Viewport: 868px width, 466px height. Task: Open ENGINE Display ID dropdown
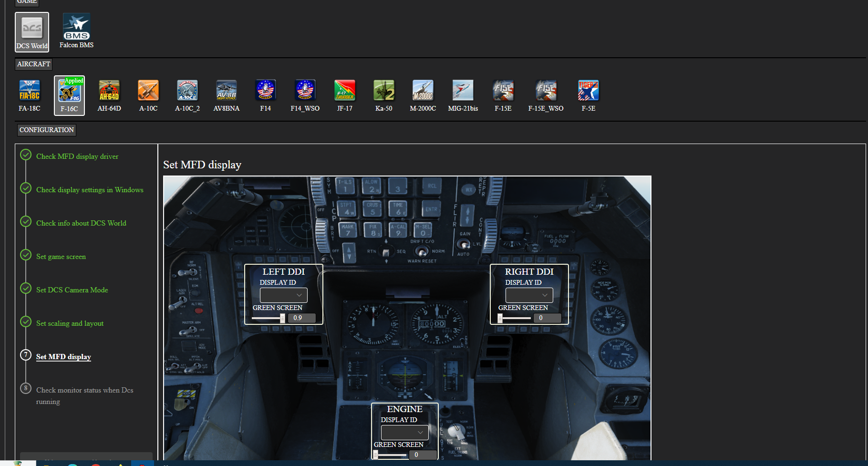405,433
